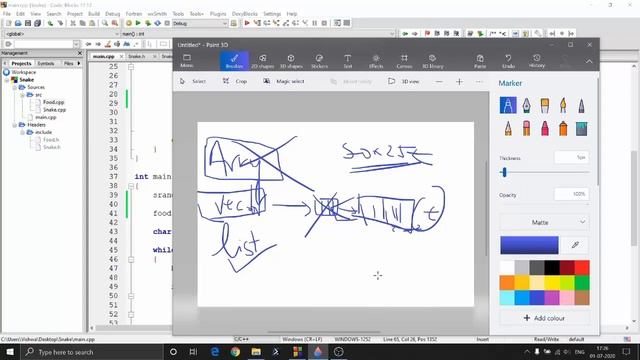The image size is (640, 360).
Task: Open the Matte material dropdown
Action: click(x=544, y=222)
